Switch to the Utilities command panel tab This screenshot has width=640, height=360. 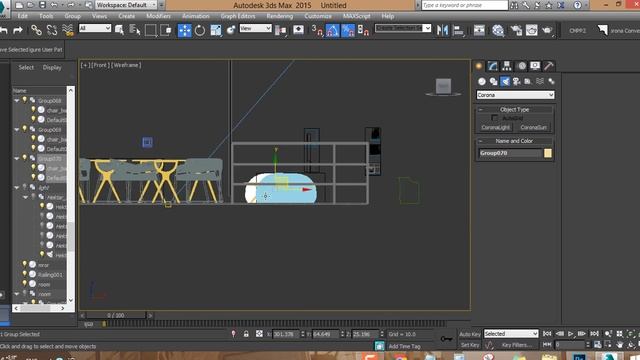pos(549,66)
